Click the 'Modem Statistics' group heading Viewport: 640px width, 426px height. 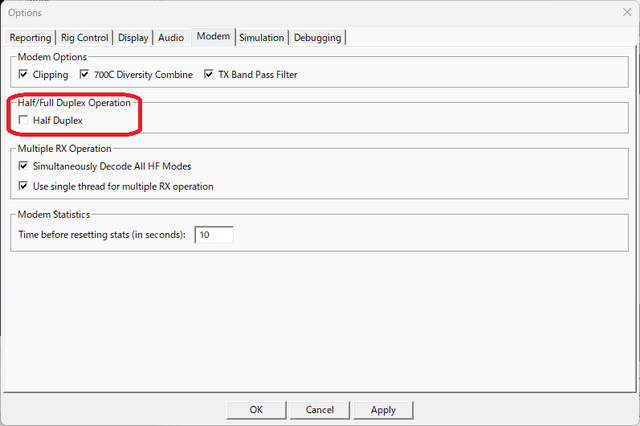click(53, 214)
